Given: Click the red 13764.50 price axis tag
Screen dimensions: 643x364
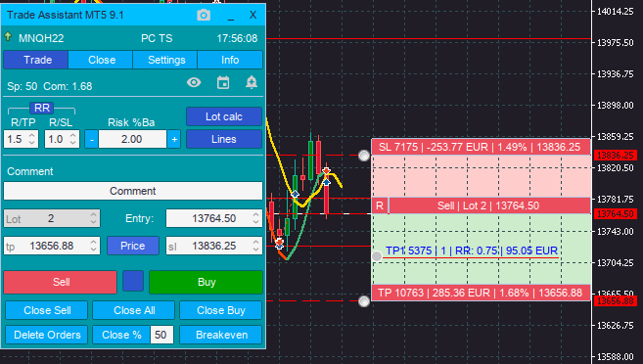Looking at the screenshot, I should click(x=616, y=214).
